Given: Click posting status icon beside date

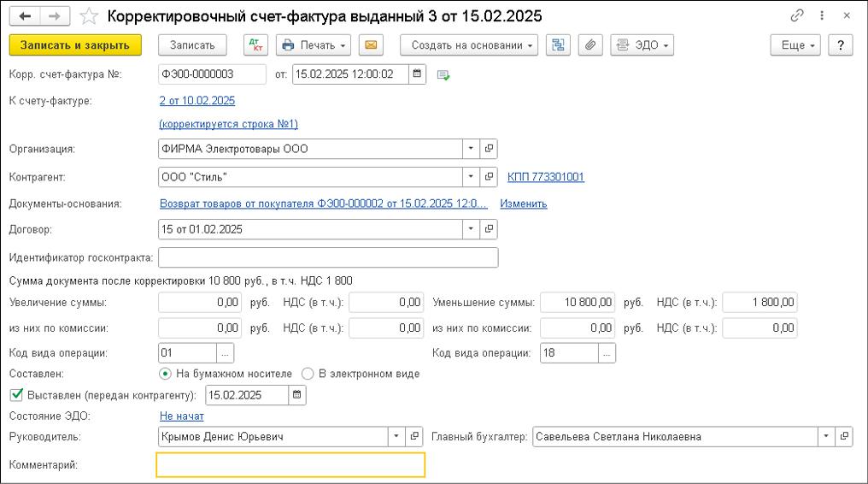Looking at the screenshot, I should tap(443, 75).
